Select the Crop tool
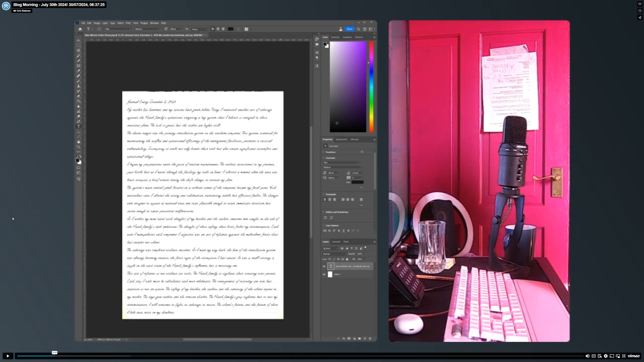 coord(78,61)
